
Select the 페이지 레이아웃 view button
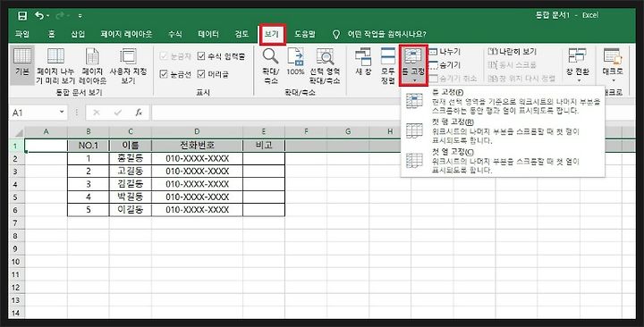[92, 65]
